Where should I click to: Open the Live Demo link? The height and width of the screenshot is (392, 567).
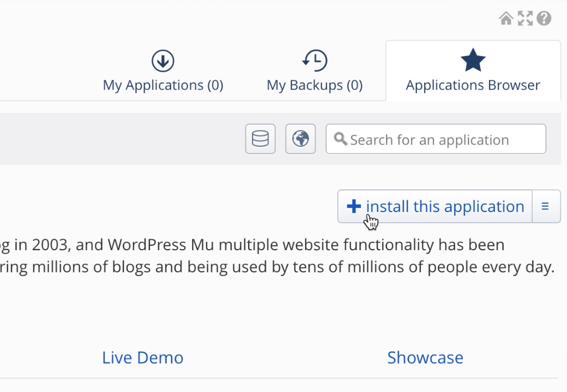pyautogui.click(x=143, y=357)
